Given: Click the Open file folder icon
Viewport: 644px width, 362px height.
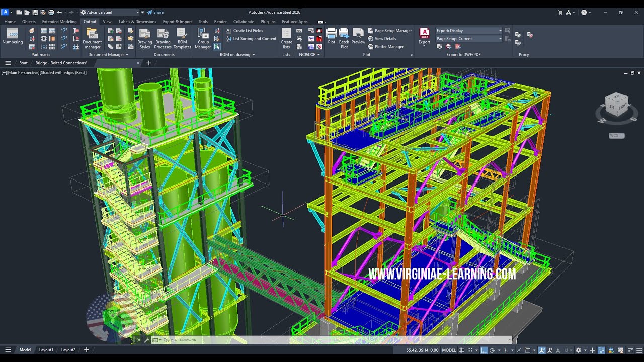Looking at the screenshot, I should point(27,12).
